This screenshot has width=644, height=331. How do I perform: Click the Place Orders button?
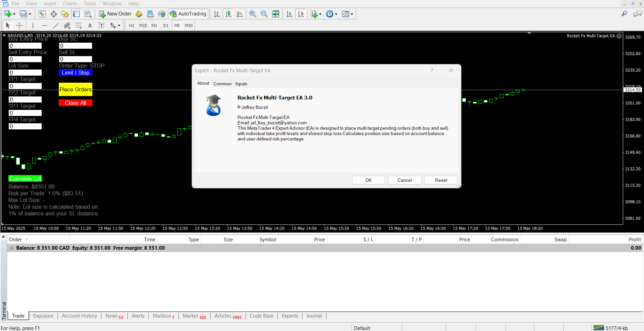pos(75,89)
